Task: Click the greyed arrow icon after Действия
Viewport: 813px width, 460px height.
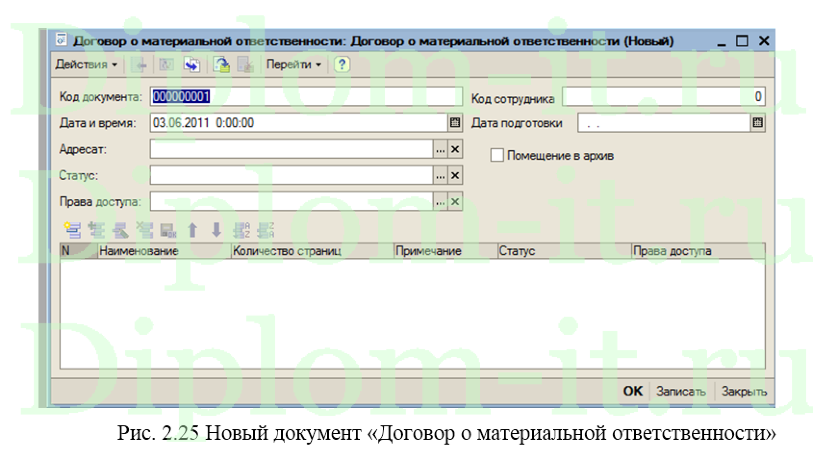Action: pos(140,65)
